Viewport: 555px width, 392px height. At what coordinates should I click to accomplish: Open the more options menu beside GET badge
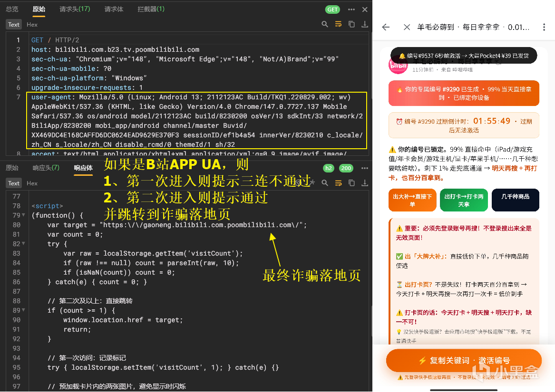[351, 10]
